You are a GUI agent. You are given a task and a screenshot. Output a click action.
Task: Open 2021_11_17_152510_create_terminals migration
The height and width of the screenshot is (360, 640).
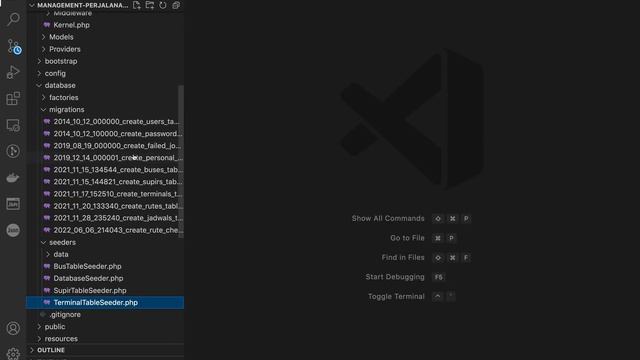click(105, 194)
